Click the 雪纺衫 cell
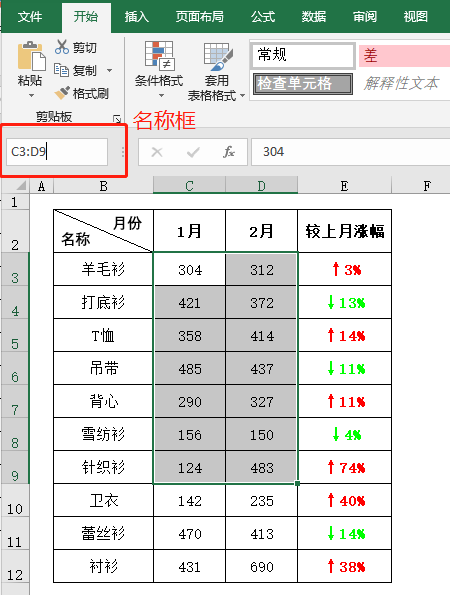450x595 pixels. [x=103, y=434]
